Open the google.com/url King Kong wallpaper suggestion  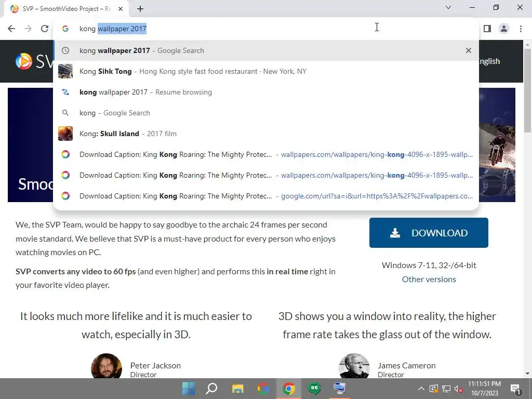click(266, 196)
